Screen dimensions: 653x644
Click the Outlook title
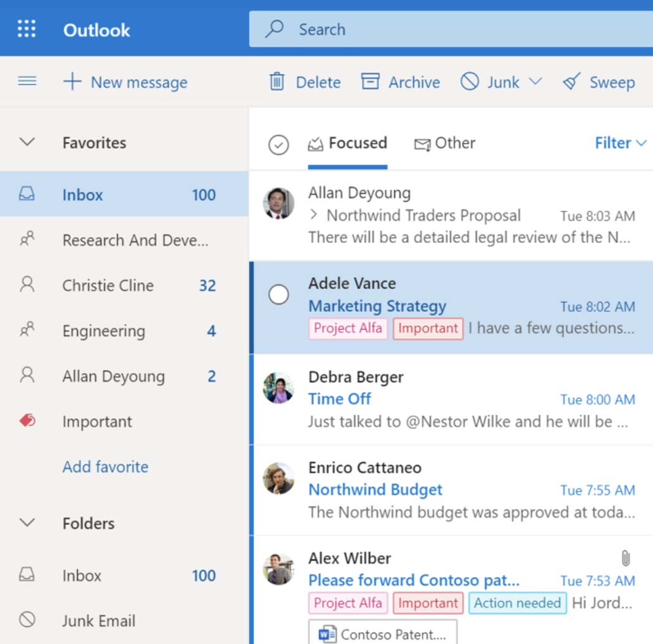pos(97,30)
